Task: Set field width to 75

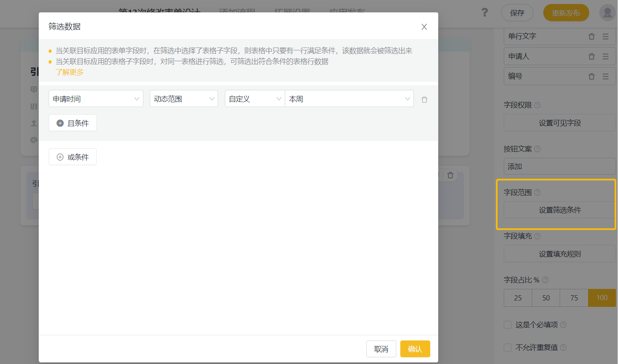Action: pos(574,298)
